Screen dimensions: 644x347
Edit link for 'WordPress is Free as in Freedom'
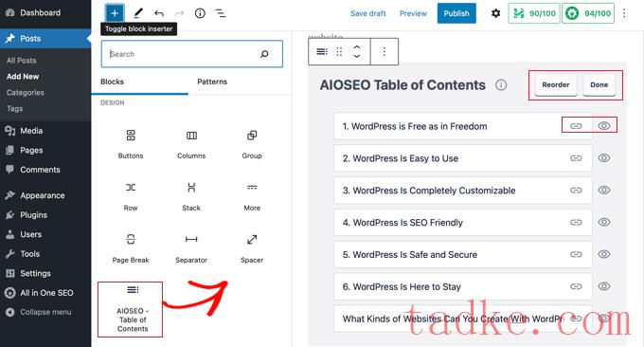pyautogui.click(x=576, y=126)
